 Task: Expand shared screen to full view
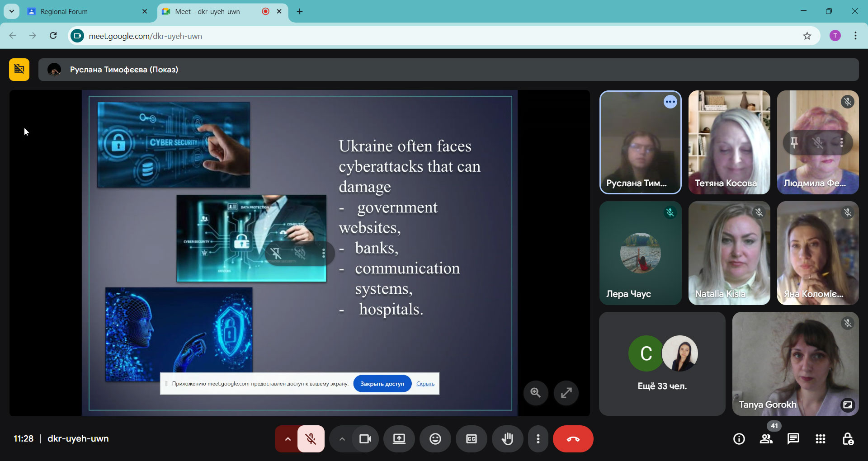coord(566,393)
